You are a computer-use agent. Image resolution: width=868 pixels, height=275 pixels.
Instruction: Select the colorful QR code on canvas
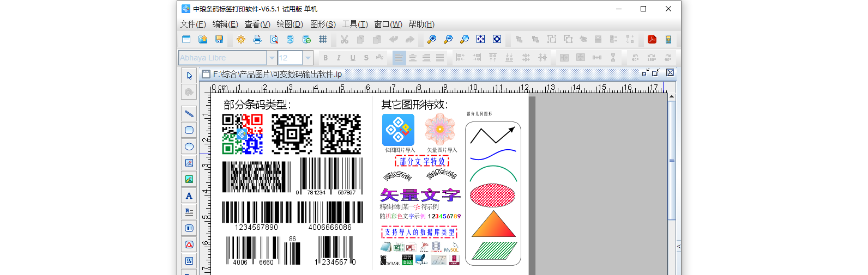(x=243, y=134)
